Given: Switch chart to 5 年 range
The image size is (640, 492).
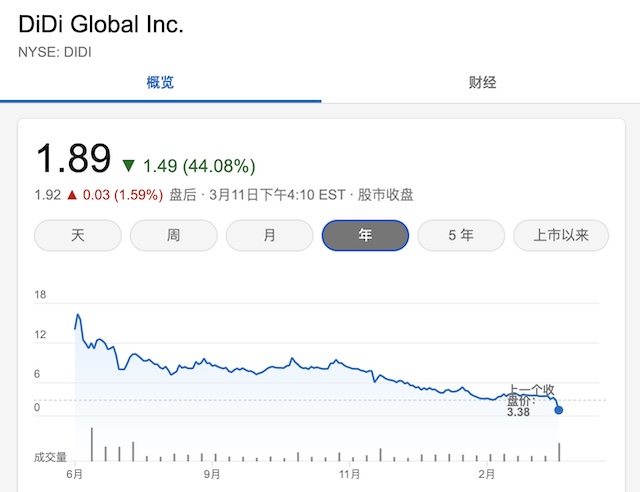Looking at the screenshot, I should [x=461, y=236].
